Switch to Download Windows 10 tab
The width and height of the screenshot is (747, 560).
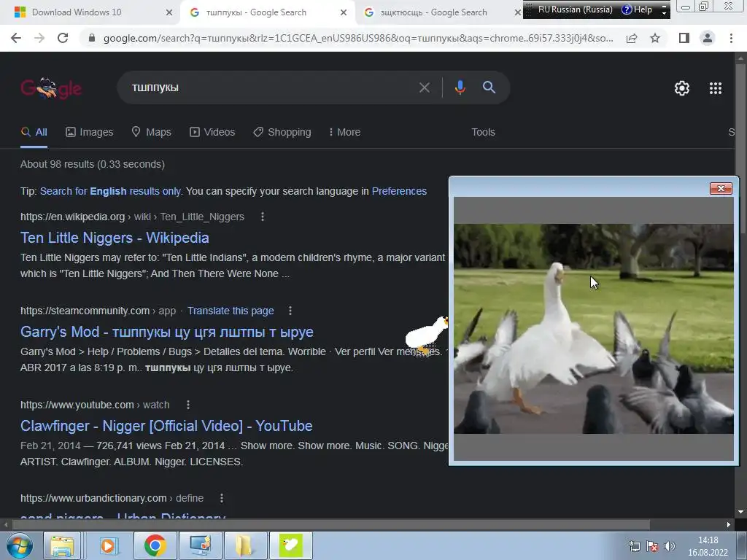[x=76, y=12]
